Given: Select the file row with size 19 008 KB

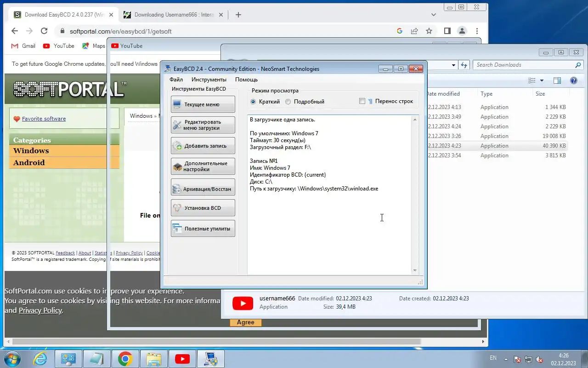Looking at the screenshot, I should point(498,136).
